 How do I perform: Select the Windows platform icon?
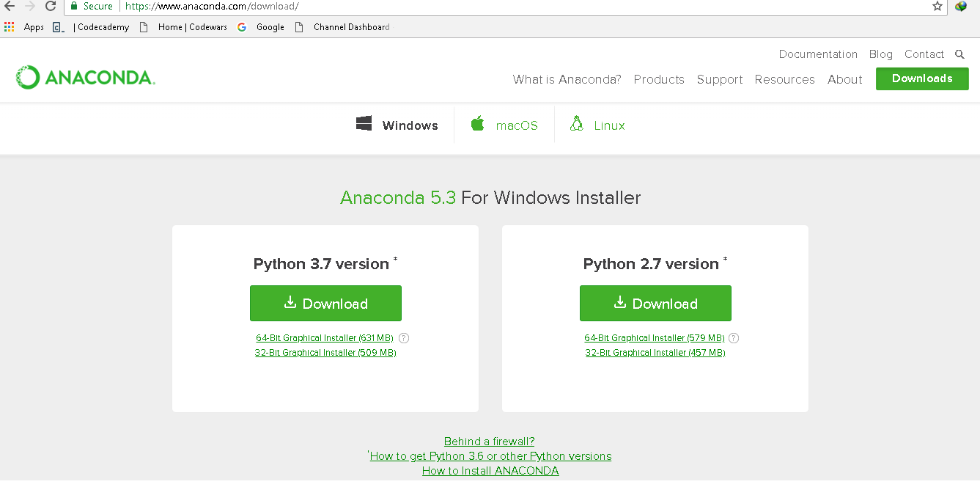(x=364, y=123)
